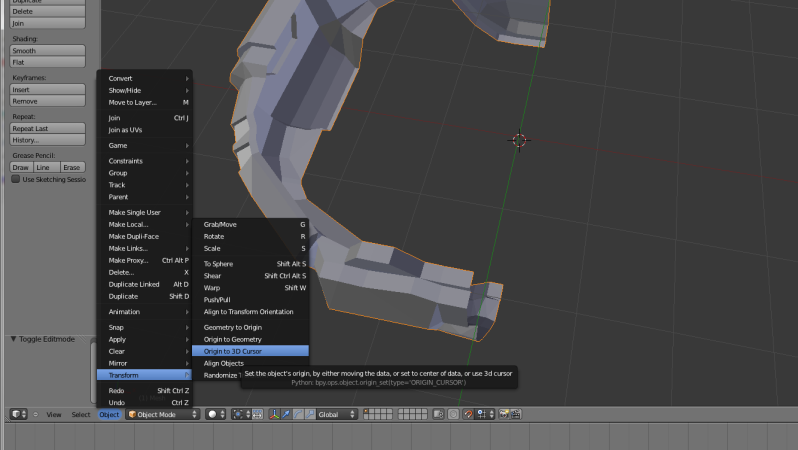
Task: Select Scale in Transform submenu
Action: [x=250, y=248]
